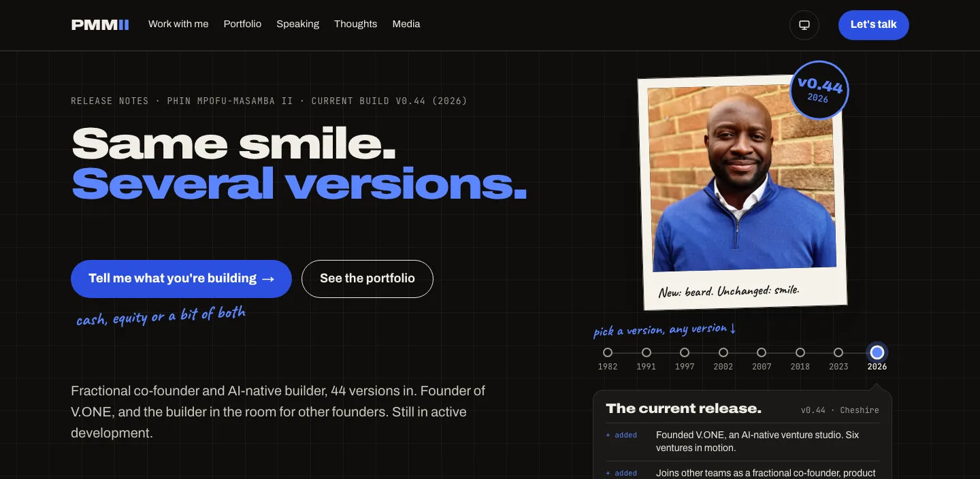980x479 pixels.
Task: Click the Let's talk button
Action: 873,24
